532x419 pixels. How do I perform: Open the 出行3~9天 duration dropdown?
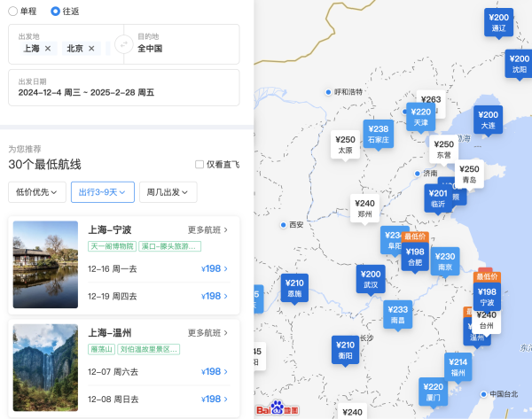point(103,192)
